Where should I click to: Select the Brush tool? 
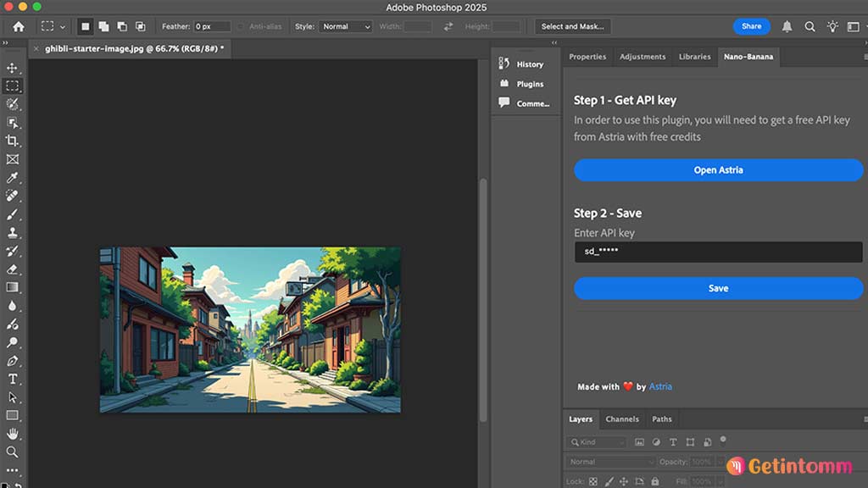(12, 214)
